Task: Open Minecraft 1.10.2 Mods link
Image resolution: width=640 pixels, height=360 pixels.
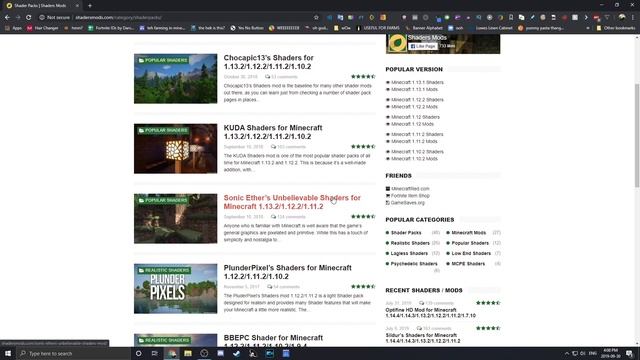Action: pyautogui.click(x=414, y=159)
